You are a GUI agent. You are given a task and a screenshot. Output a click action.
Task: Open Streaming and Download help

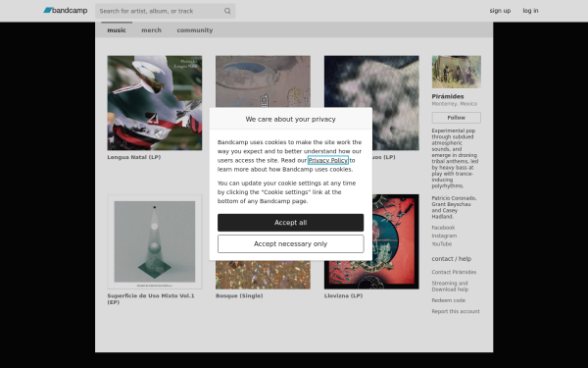[x=450, y=287]
